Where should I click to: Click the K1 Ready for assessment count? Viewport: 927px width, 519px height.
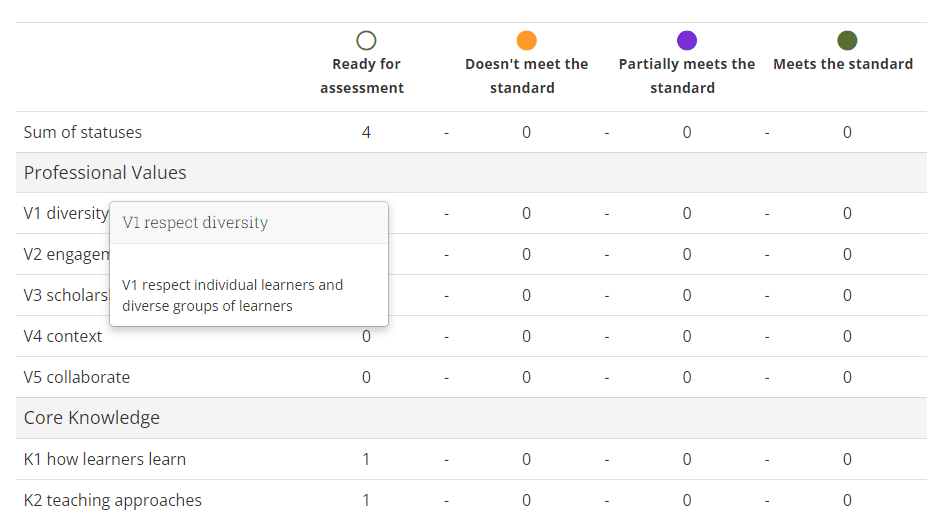[x=366, y=459]
